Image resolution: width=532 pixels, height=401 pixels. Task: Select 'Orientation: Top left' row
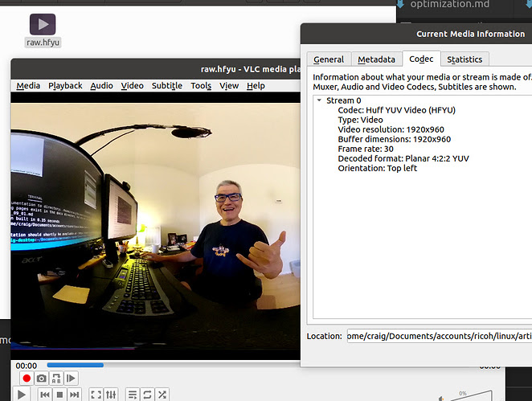coord(377,168)
